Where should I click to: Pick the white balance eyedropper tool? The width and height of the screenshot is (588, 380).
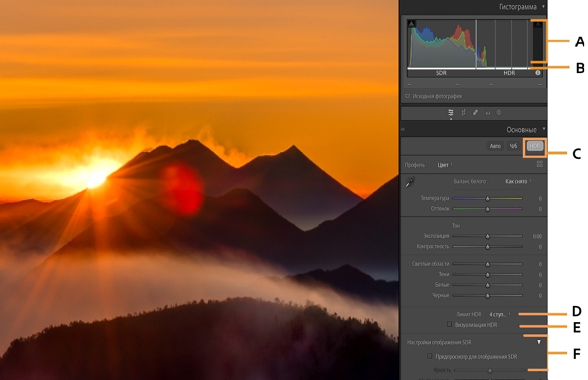(411, 182)
